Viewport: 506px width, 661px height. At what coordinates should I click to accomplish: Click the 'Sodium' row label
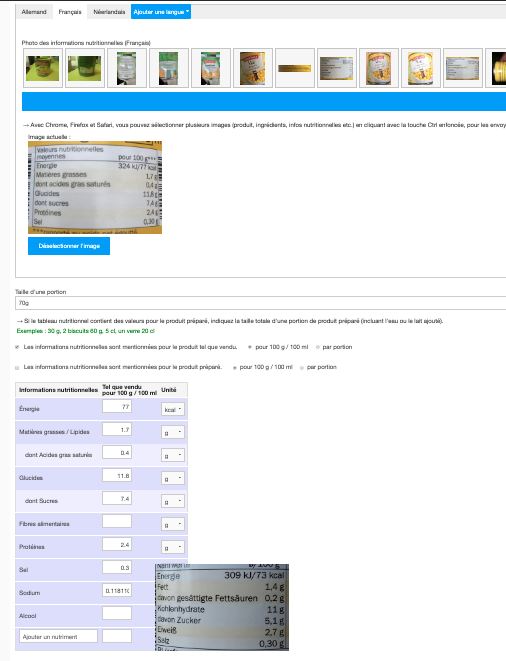(30, 593)
